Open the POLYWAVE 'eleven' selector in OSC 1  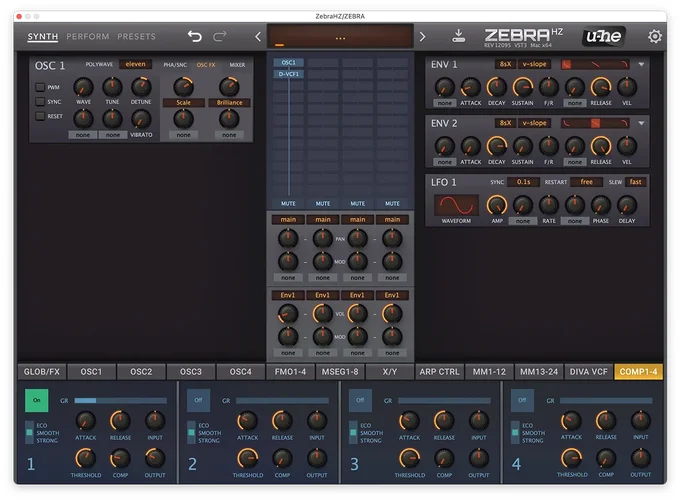[136, 64]
